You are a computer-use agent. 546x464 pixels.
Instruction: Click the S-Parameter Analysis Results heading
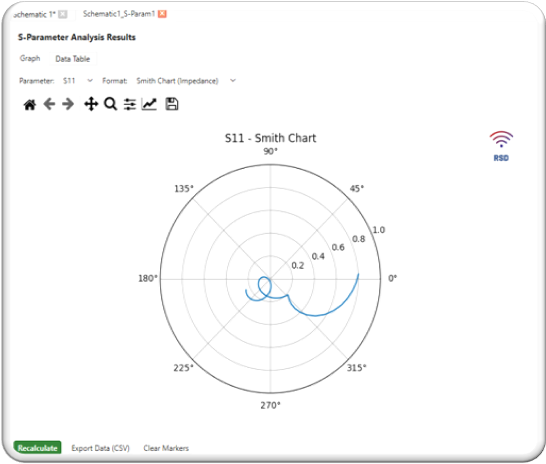[x=77, y=37]
